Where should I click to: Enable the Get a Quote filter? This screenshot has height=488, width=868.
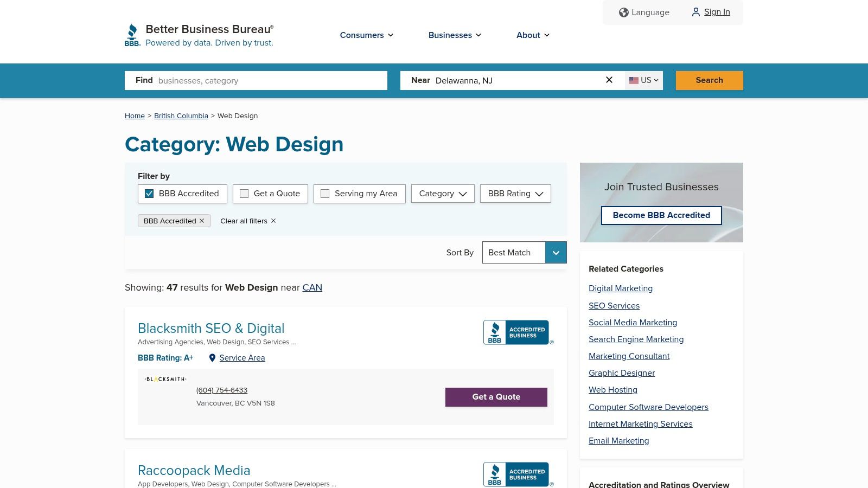244,194
